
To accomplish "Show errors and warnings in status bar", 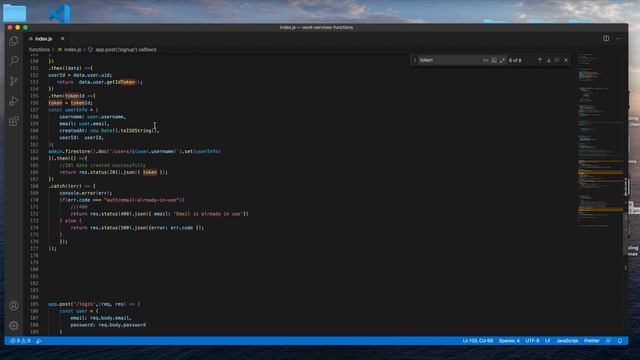I will [x=20, y=340].
